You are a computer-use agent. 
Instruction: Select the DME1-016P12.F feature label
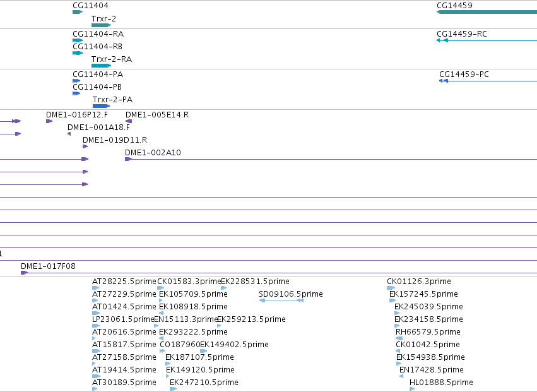coord(77,115)
